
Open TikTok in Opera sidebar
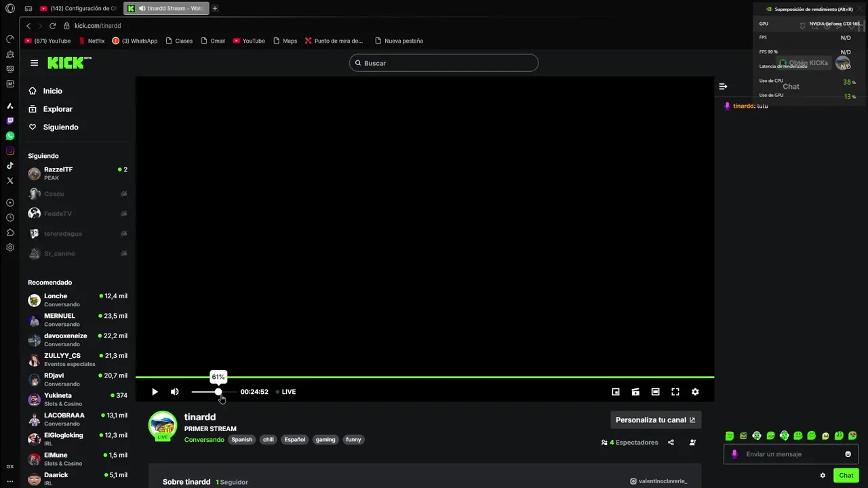pos(9,165)
